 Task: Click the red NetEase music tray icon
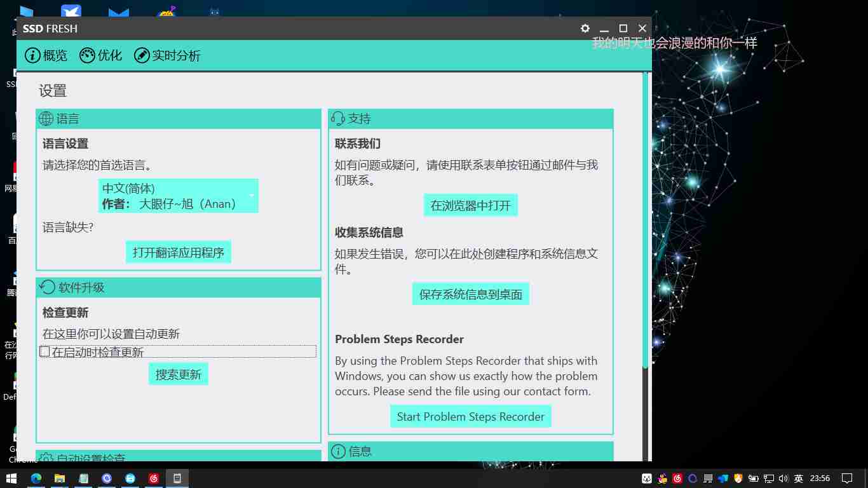tap(677, 478)
